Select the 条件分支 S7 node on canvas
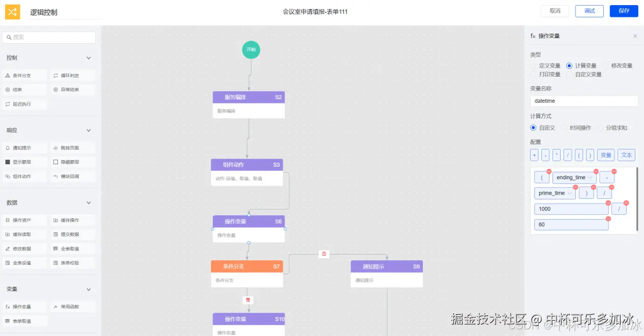 click(x=247, y=274)
